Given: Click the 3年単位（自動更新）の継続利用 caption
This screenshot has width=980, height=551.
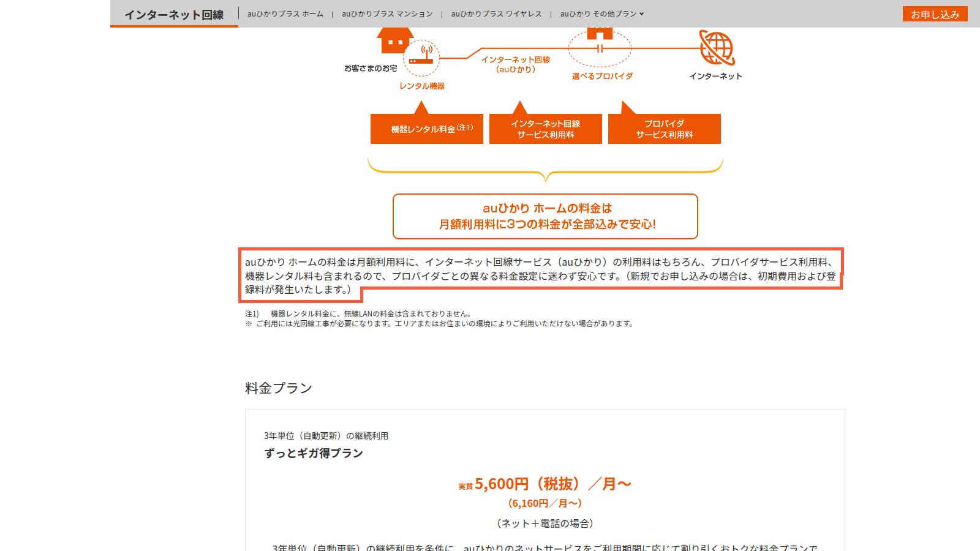Looking at the screenshot, I should pyautogui.click(x=326, y=436).
